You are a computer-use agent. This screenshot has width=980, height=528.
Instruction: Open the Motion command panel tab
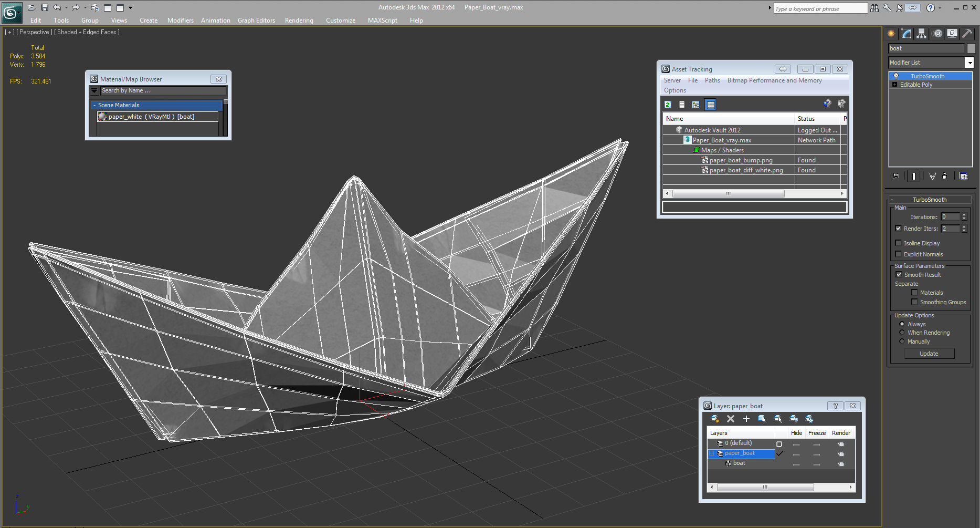(937, 34)
